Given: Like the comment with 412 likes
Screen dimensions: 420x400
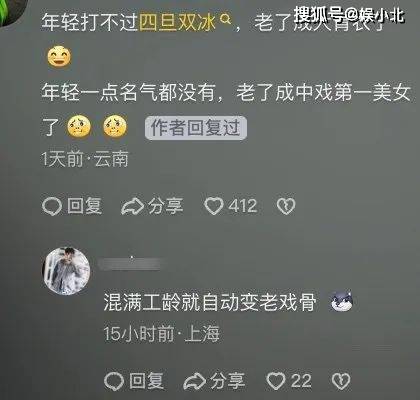Looking at the screenshot, I should (231, 206).
